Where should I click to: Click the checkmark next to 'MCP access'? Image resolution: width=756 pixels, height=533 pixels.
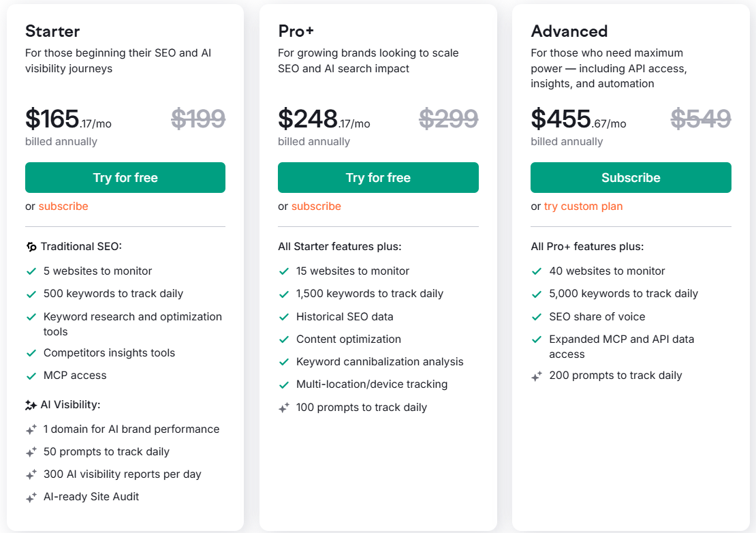tap(31, 375)
